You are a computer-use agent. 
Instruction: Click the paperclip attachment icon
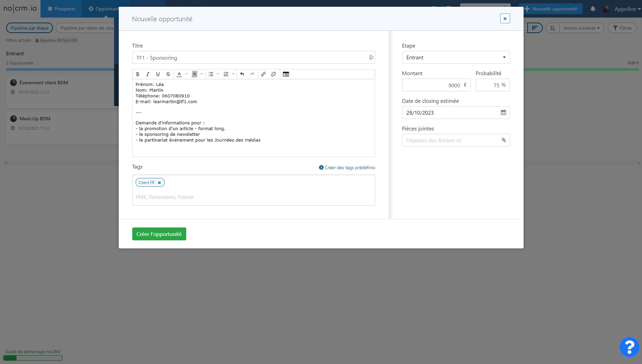504,140
